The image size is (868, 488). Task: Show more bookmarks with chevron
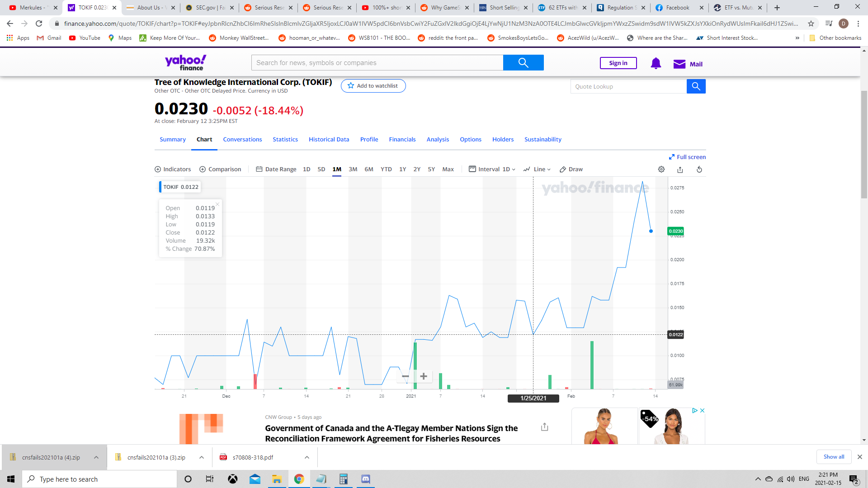pos(797,38)
